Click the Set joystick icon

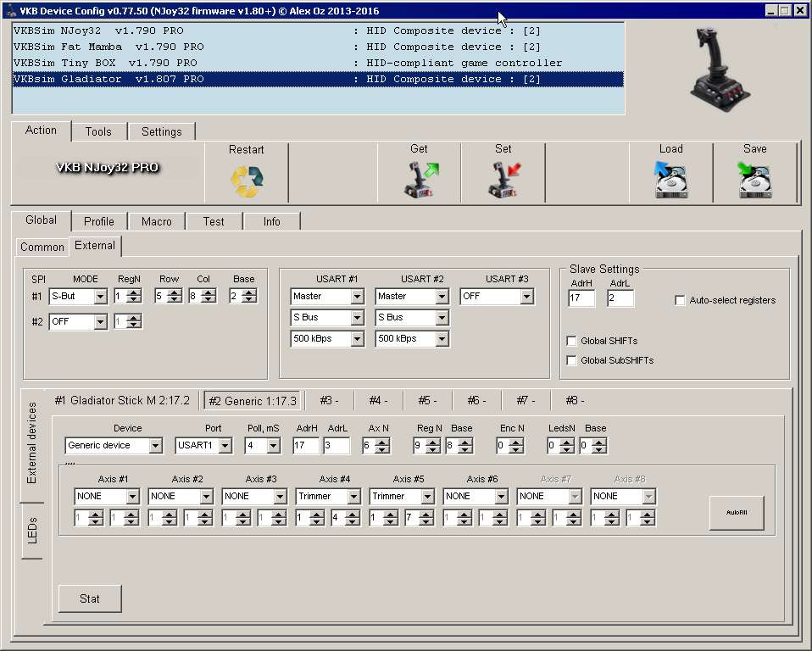click(x=503, y=180)
